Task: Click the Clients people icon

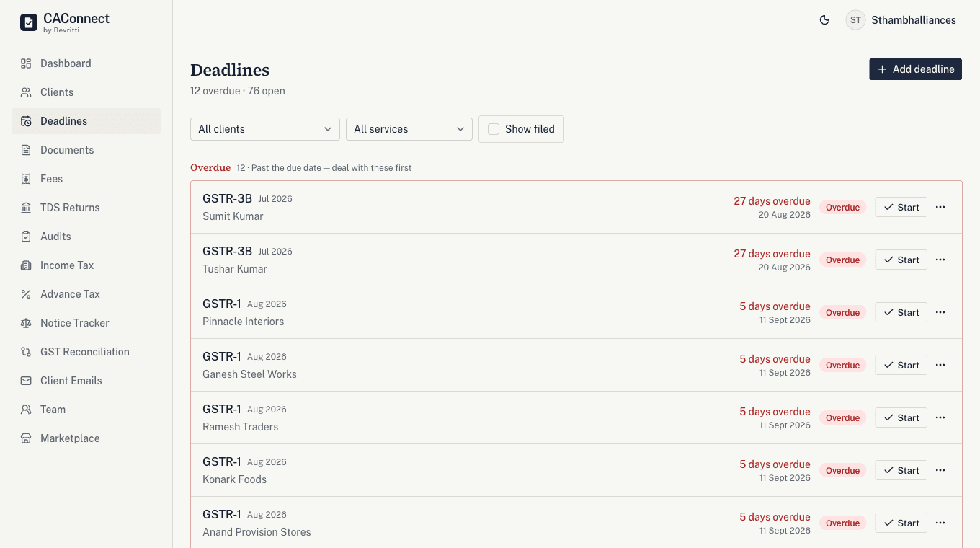Action: [26, 92]
